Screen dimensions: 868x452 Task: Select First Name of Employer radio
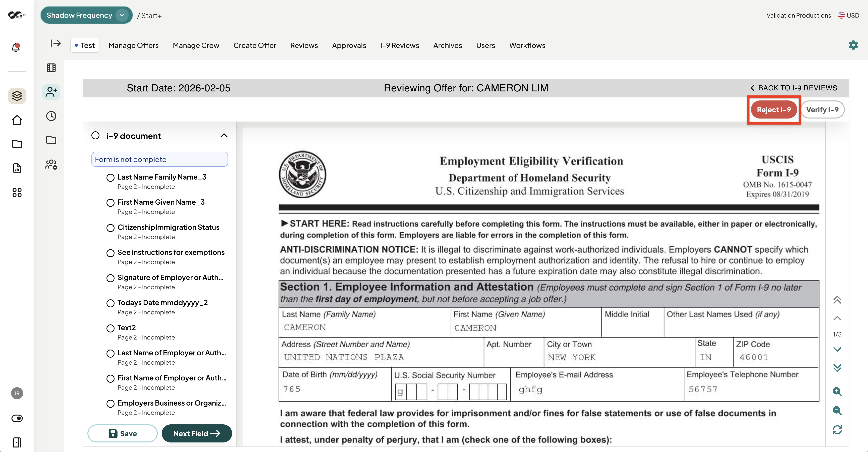click(x=110, y=379)
